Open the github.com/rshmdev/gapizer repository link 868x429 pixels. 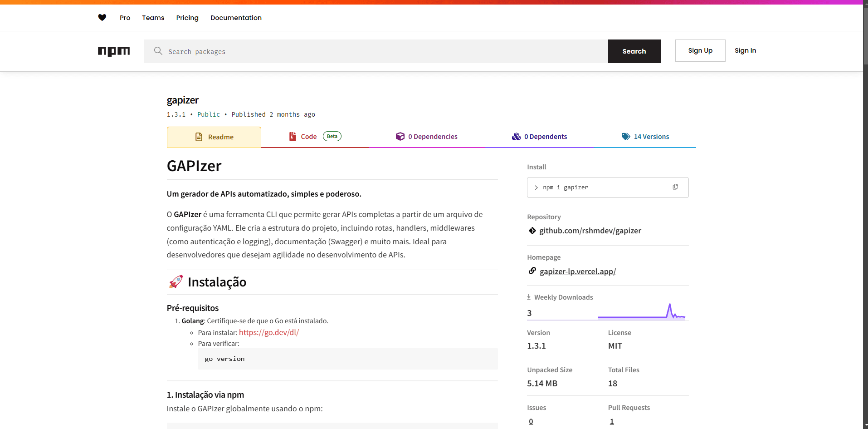590,231
